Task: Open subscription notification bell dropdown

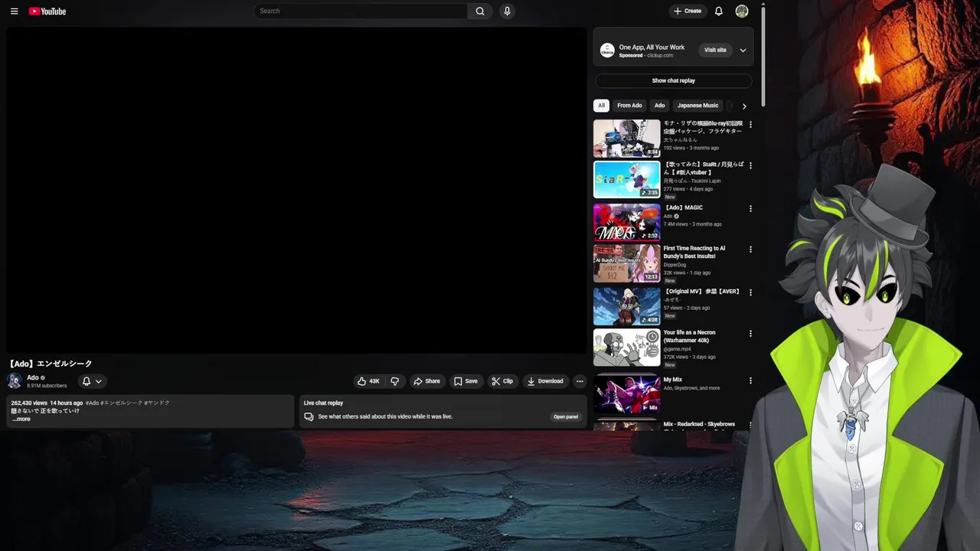Action: [92, 381]
